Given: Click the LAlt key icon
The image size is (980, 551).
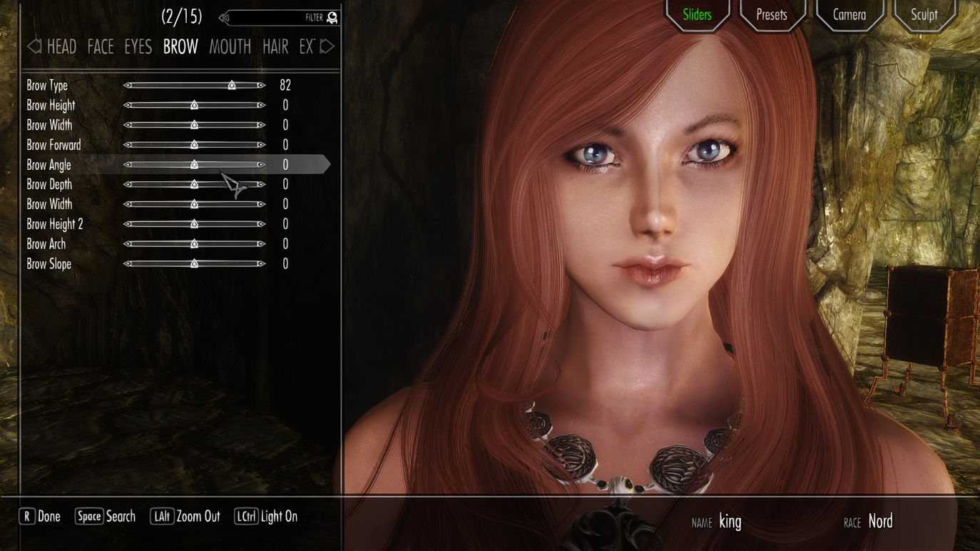Looking at the screenshot, I should pyautogui.click(x=162, y=516).
